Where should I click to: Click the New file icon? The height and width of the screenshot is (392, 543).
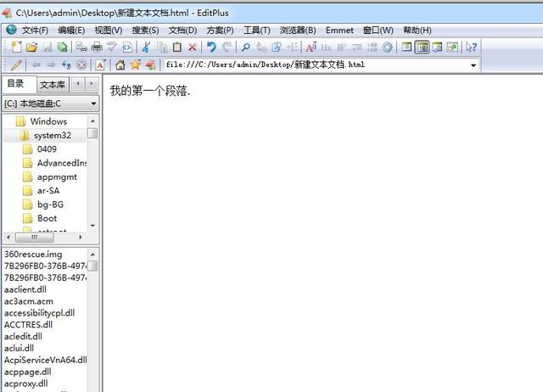16,47
